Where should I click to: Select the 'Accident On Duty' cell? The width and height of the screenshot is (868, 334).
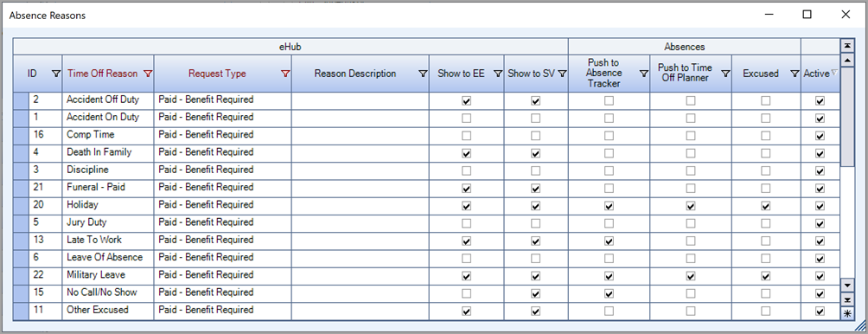(108, 118)
